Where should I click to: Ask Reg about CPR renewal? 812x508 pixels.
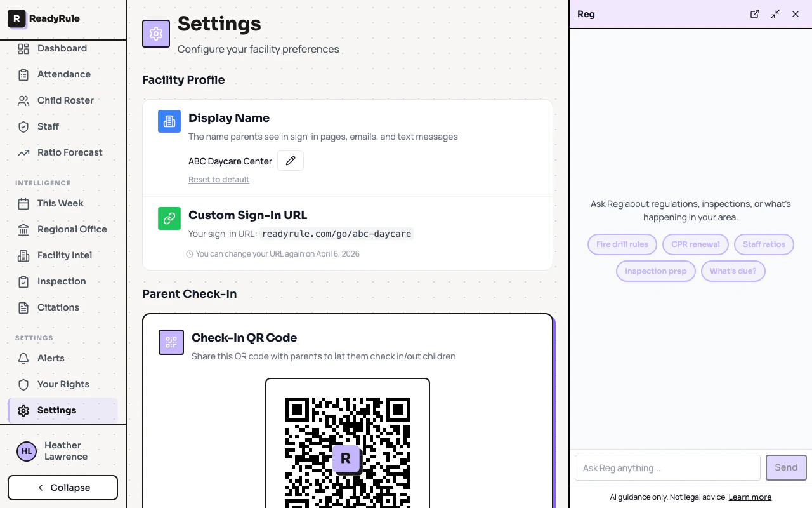pos(695,244)
